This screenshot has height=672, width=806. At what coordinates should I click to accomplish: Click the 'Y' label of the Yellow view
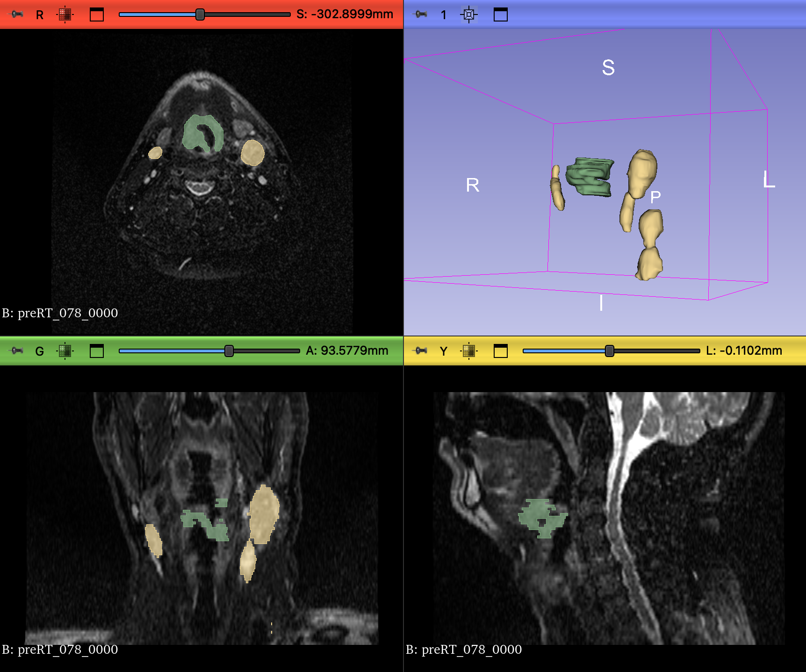point(444,351)
